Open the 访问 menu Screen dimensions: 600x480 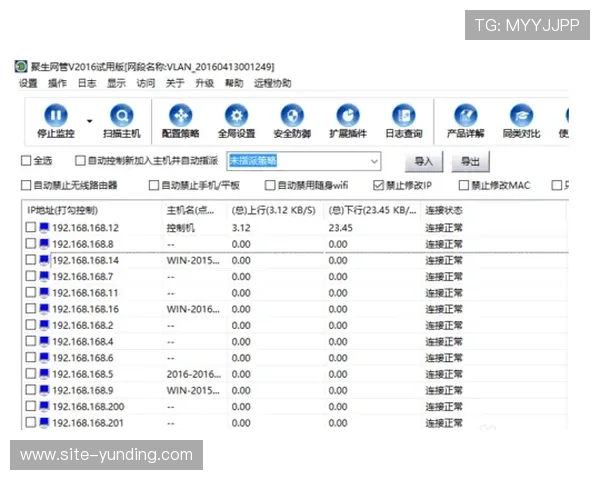coord(146,83)
